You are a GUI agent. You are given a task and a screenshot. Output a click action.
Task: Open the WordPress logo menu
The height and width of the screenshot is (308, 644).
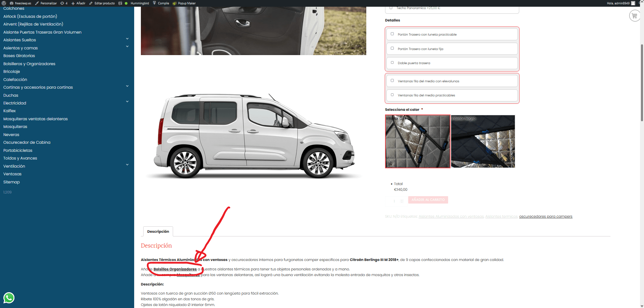click(x=4, y=3)
